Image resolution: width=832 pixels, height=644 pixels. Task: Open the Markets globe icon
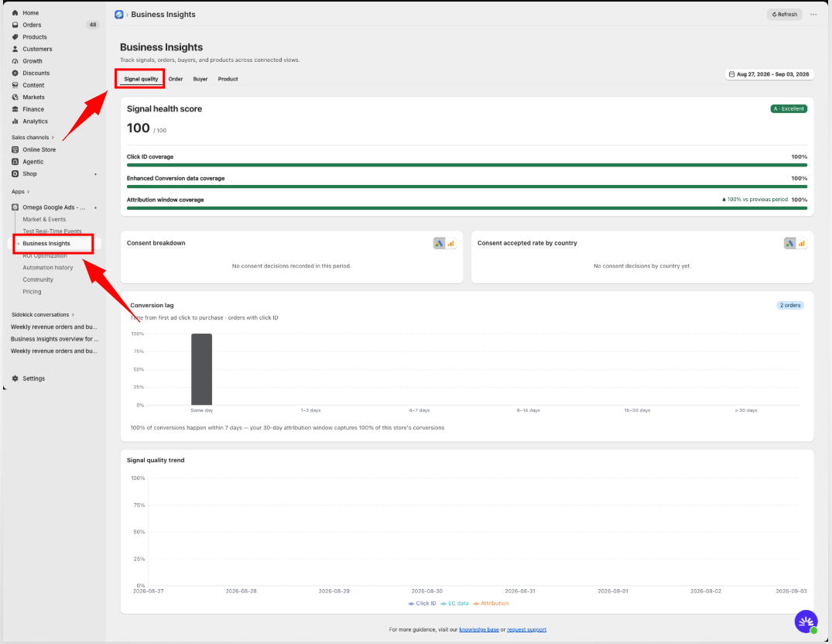(x=15, y=97)
